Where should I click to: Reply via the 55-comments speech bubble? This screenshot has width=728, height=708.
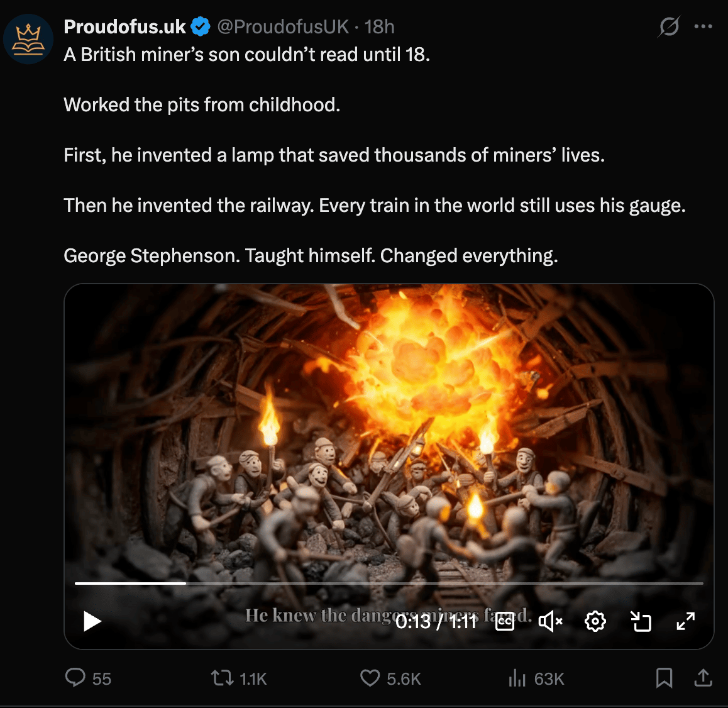point(76,678)
